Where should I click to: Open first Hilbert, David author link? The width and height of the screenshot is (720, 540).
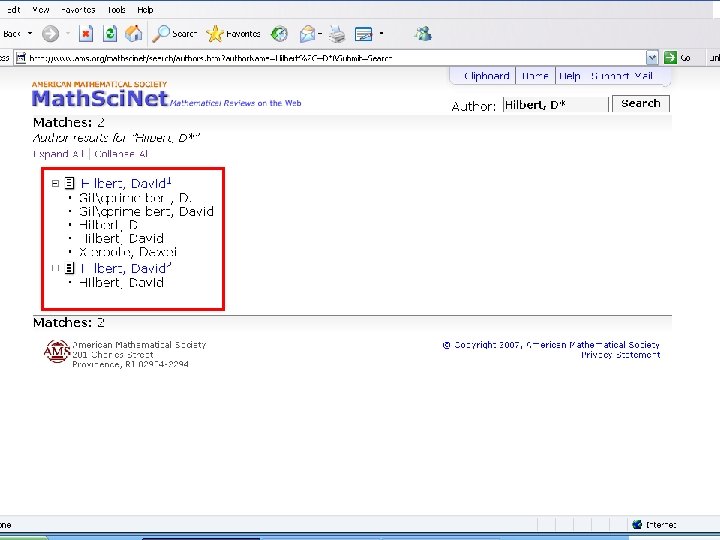125,183
